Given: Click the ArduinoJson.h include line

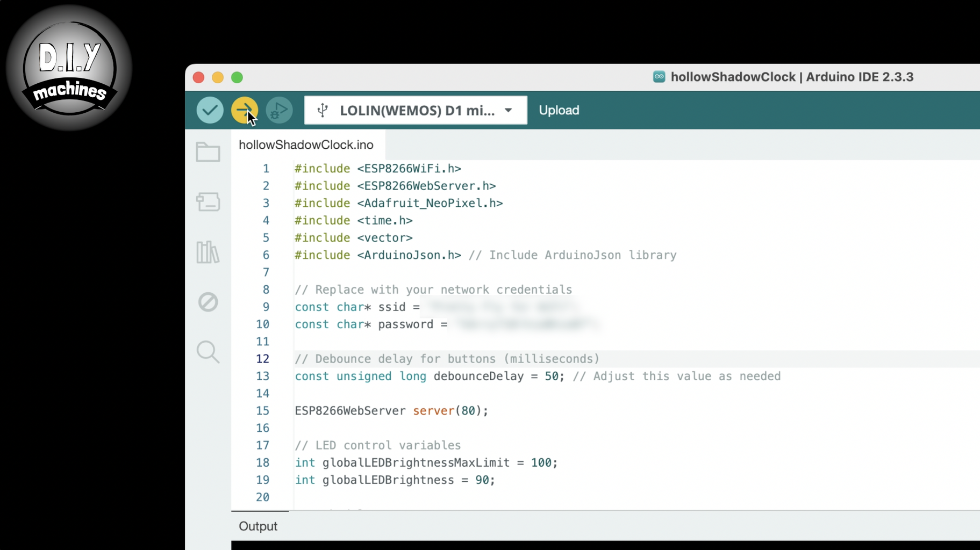Looking at the screenshot, I should click(485, 255).
